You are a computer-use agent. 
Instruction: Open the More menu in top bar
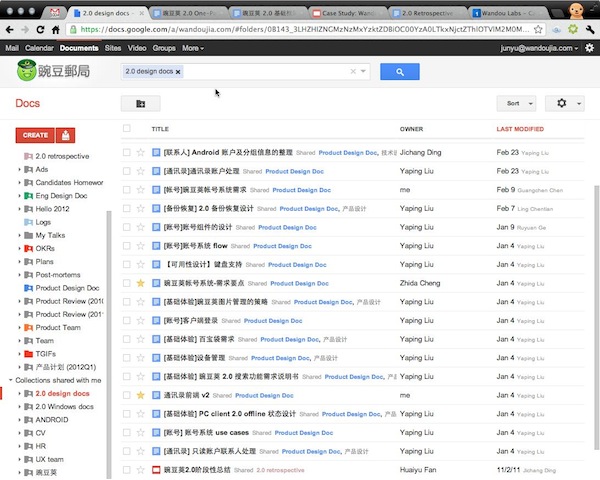(192, 47)
